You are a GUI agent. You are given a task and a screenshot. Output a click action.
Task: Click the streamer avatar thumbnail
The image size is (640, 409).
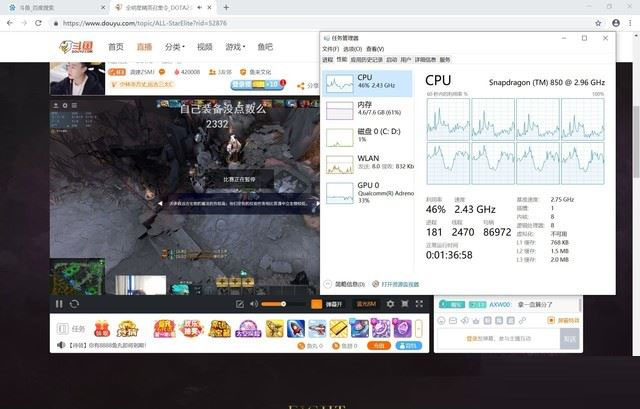click(77, 78)
